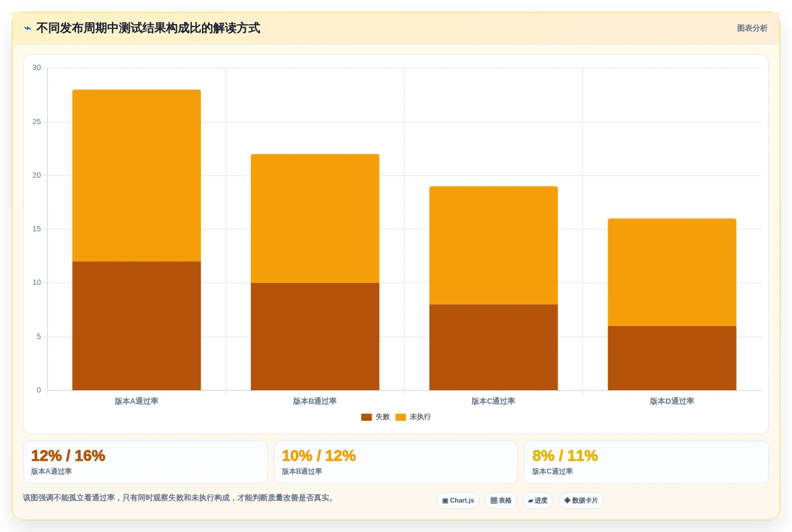Click the 未执行 legend label text

pos(420,417)
